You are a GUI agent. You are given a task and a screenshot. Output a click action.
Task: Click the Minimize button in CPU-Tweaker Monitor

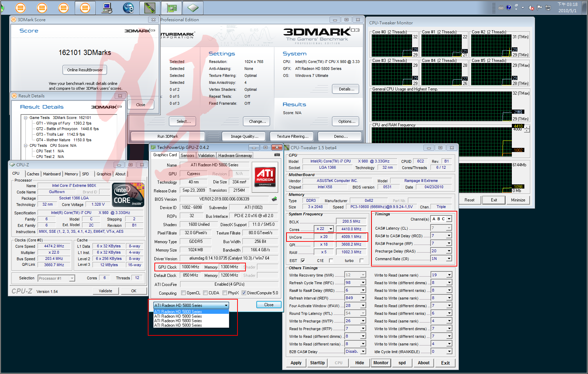pos(518,200)
